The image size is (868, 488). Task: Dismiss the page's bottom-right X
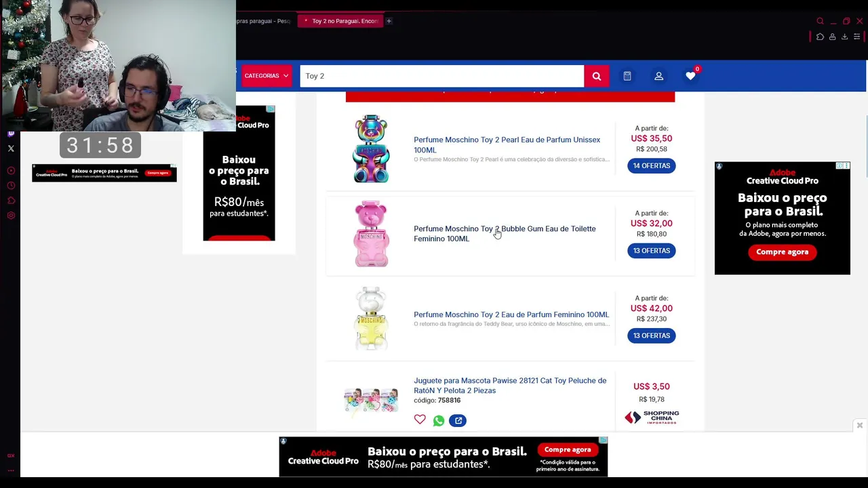pyautogui.click(x=859, y=426)
